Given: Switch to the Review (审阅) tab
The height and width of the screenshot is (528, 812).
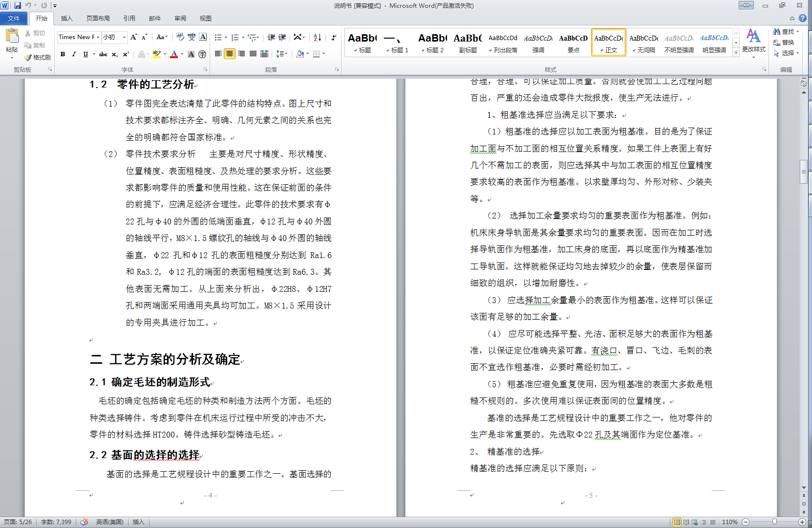Looking at the screenshot, I should click(x=180, y=18).
